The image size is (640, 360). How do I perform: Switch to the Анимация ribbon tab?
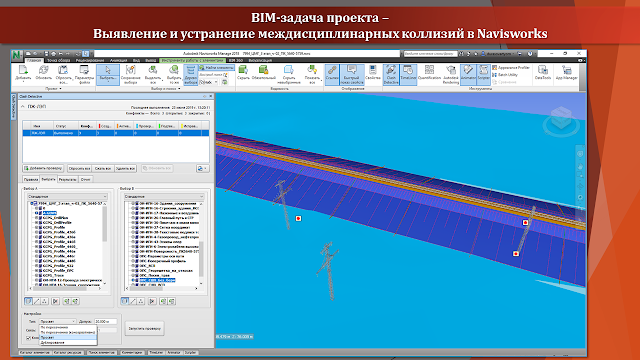pos(118,60)
